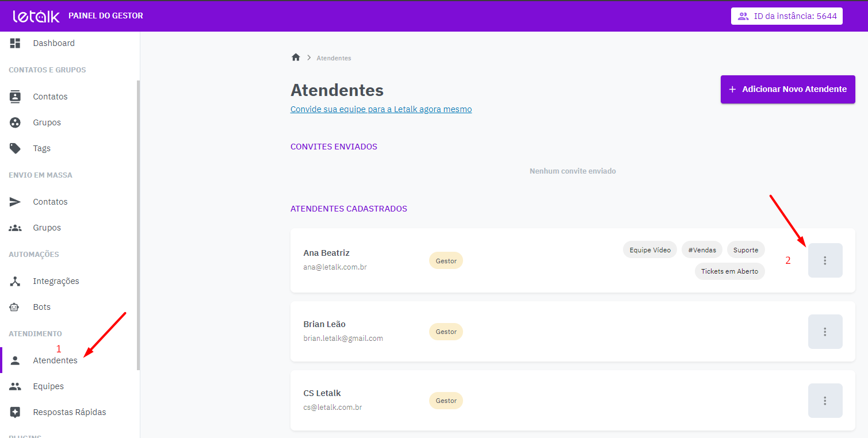
Task: Open the invite your team to Letalk link
Action: coord(381,109)
